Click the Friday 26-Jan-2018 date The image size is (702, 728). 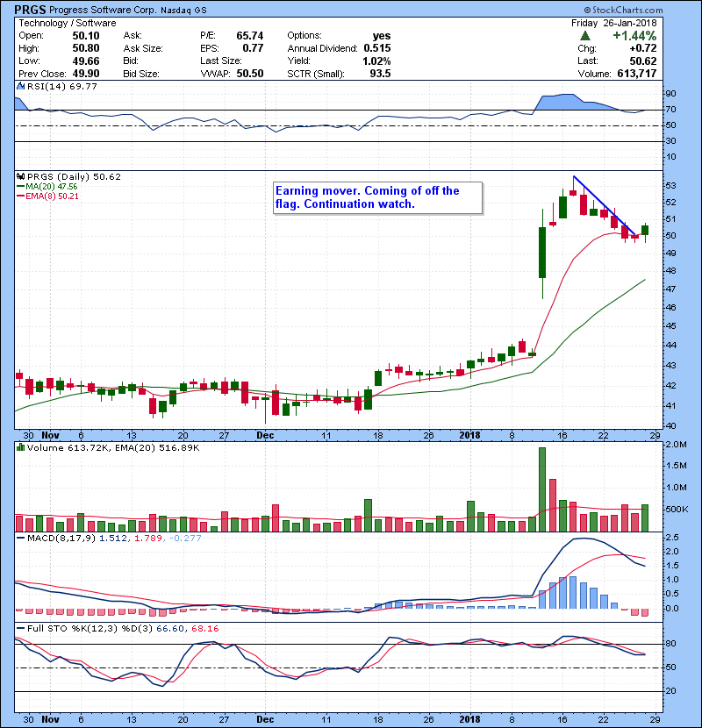[x=614, y=23]
